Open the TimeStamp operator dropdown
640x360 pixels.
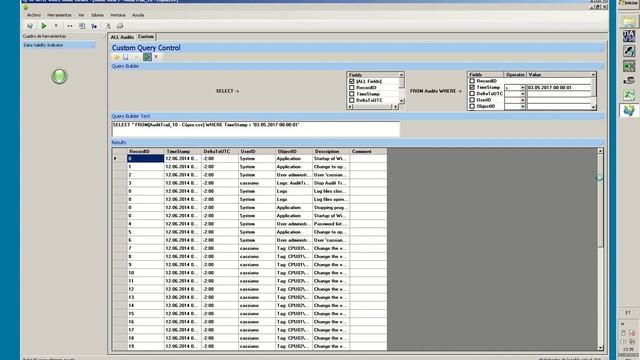point(522,88)
